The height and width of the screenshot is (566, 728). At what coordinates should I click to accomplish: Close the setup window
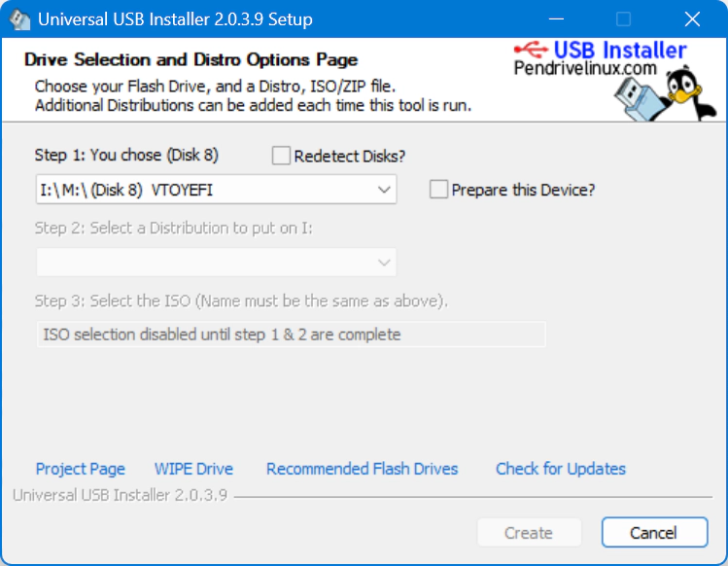point(692,19)
